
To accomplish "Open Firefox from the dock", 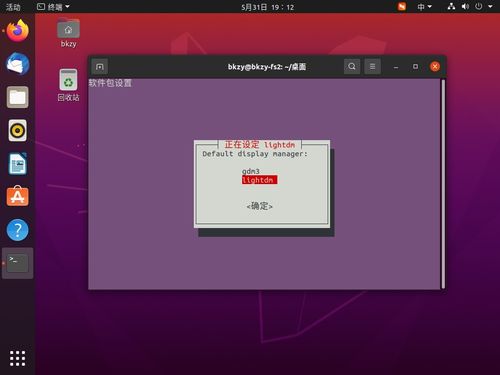I will click(18, 31).
